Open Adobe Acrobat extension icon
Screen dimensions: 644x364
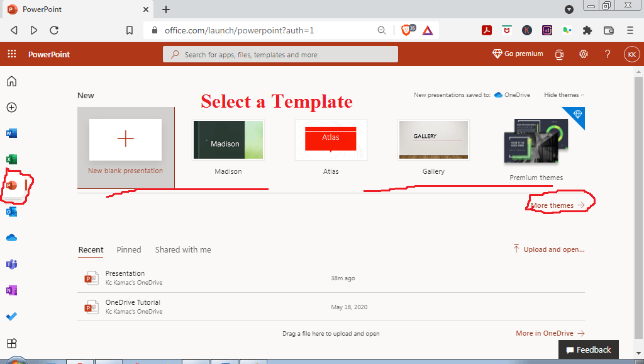pos(487,30)
